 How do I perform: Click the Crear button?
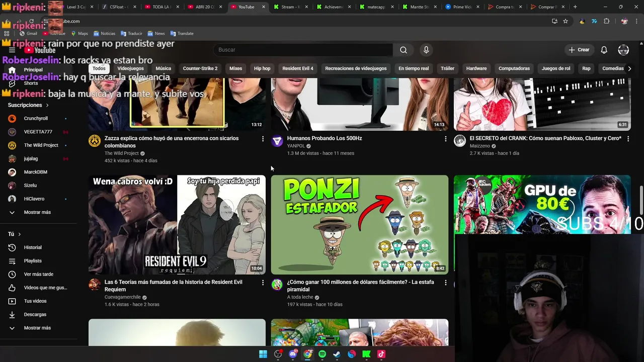[x=579, y=50]
